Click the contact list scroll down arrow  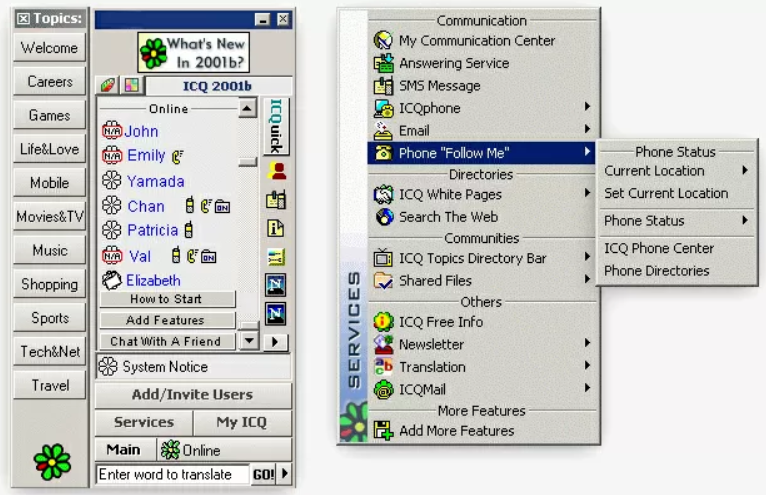tap(249, 340)
